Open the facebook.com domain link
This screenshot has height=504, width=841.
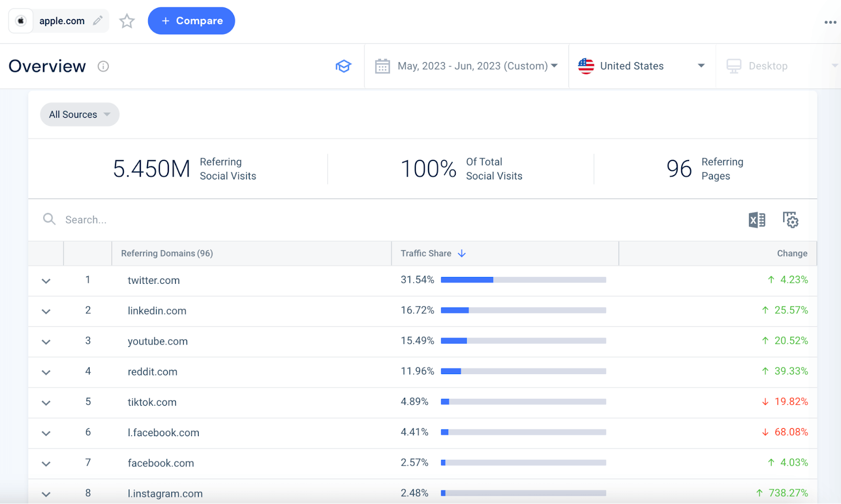point(161,464)
